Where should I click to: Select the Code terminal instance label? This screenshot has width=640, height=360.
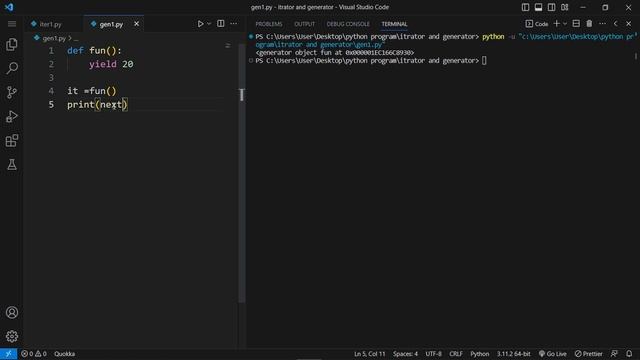537,24
